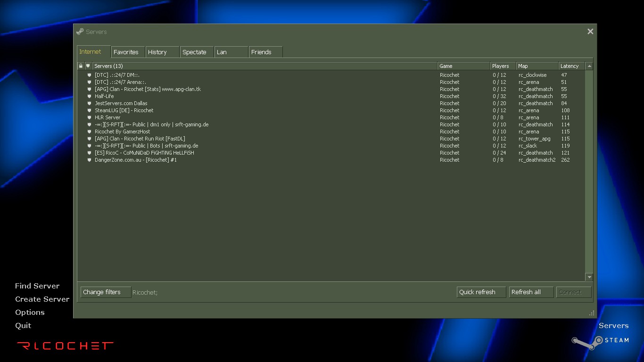Select the JestServers.com Dallas server

[x=331, y=103]
